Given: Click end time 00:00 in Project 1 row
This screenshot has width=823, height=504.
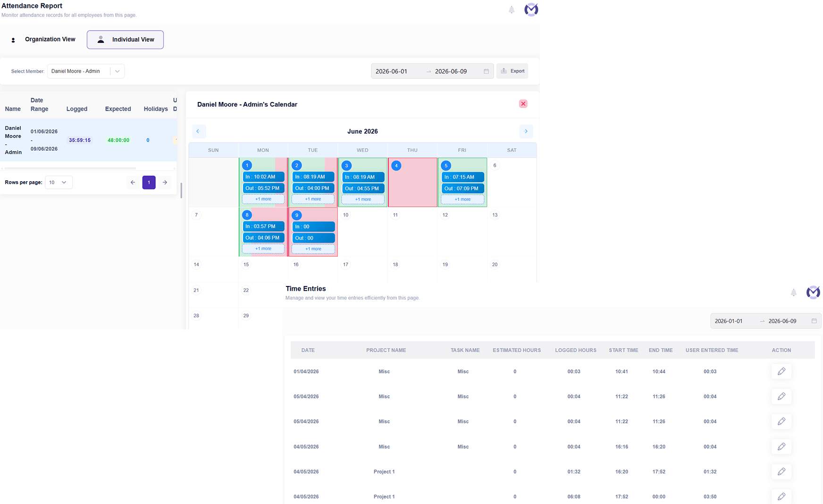Looking at the screenshot, I should click(x=659, y=496).
